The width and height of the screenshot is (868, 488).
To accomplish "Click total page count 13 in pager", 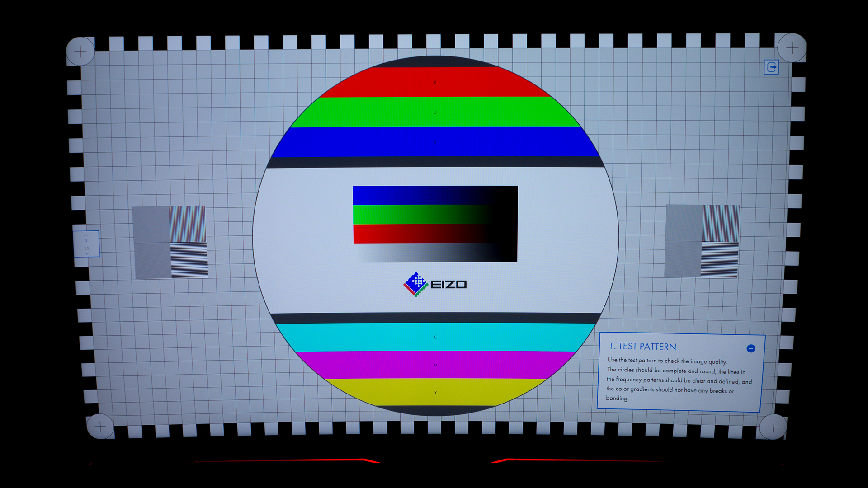I will coord(87,249).
